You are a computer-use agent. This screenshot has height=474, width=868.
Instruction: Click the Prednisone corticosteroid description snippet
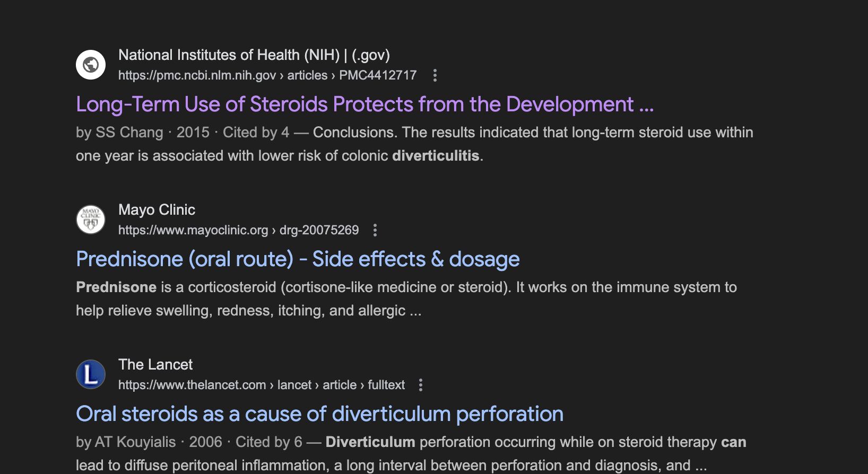pos(406,299)
